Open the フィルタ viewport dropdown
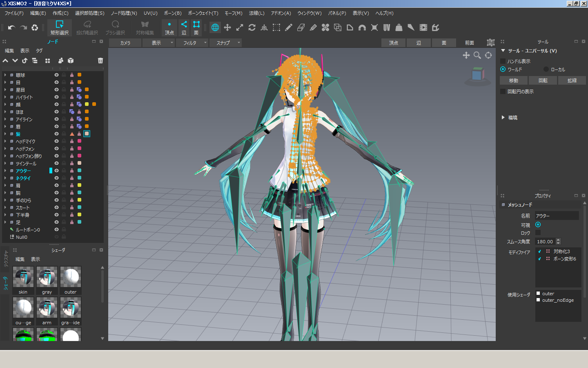This screenshot has height=368, width=588. 192,43
